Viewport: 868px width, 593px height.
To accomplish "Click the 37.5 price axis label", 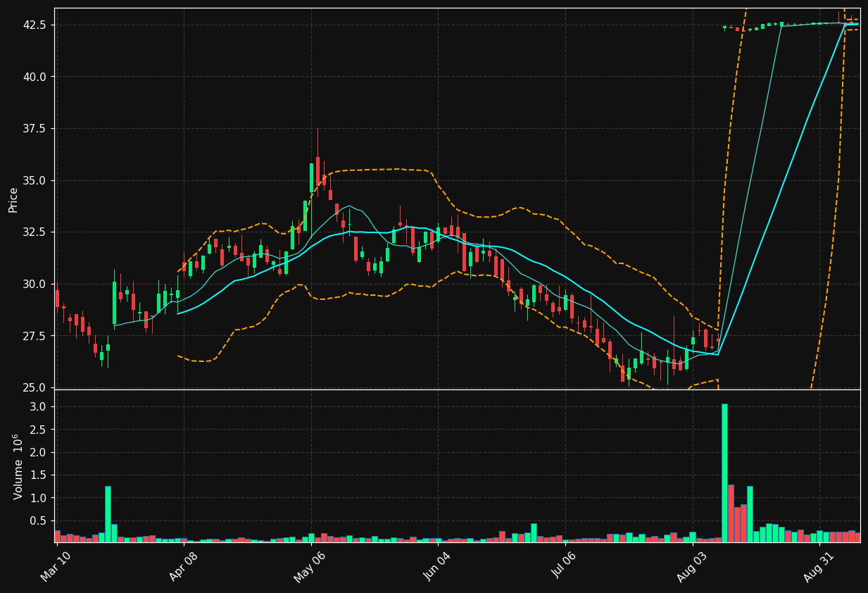I will point(35,128).
